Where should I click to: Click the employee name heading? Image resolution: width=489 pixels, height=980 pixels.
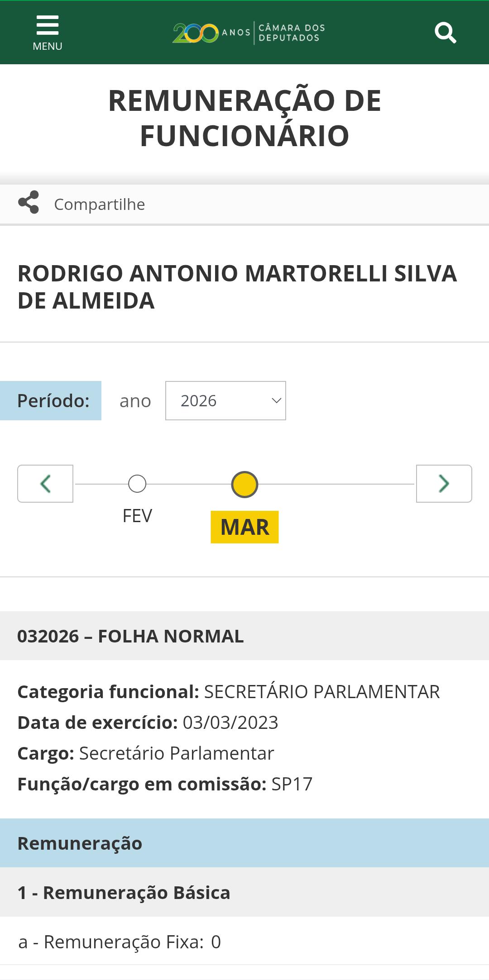pyautogui.click(x=237, y=287)
